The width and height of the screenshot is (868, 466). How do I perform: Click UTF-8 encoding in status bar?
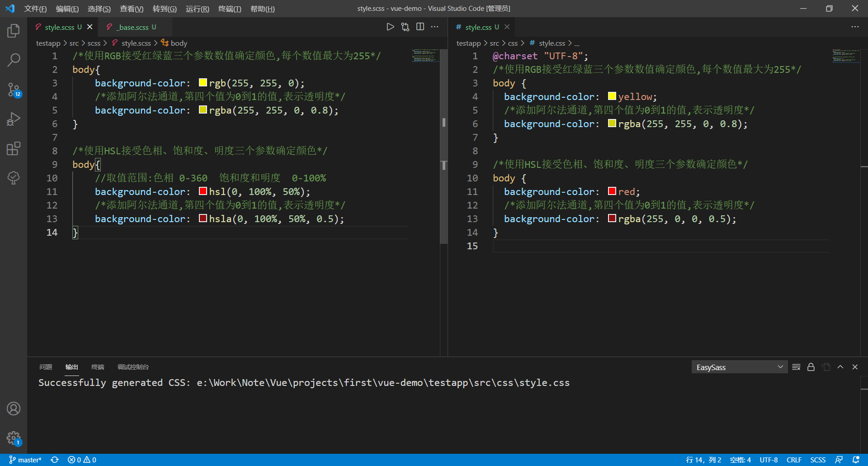coord(769,460)
